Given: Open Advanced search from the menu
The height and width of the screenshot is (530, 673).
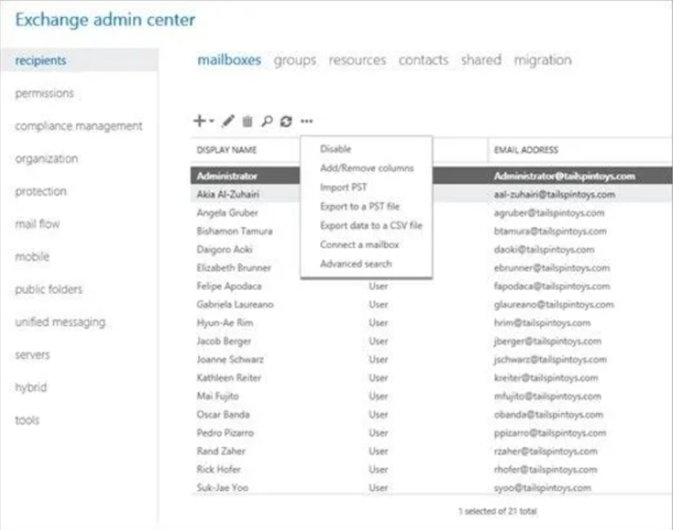Looking at the screenshot, I should click(x=355, y=264).
